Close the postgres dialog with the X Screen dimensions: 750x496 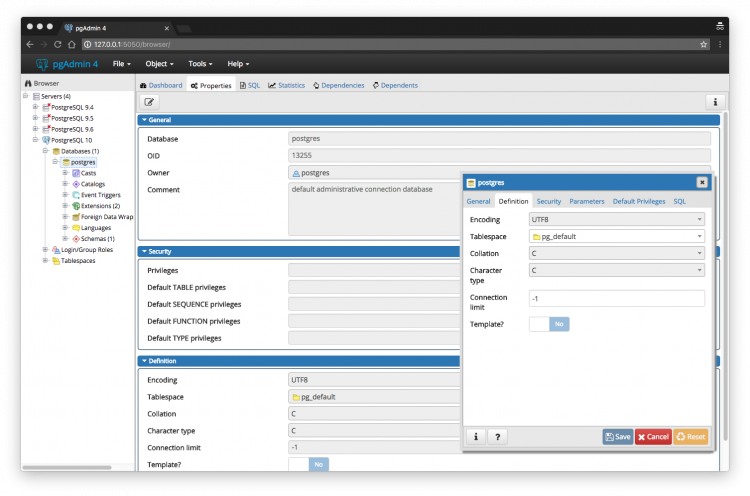pos(702,182)
